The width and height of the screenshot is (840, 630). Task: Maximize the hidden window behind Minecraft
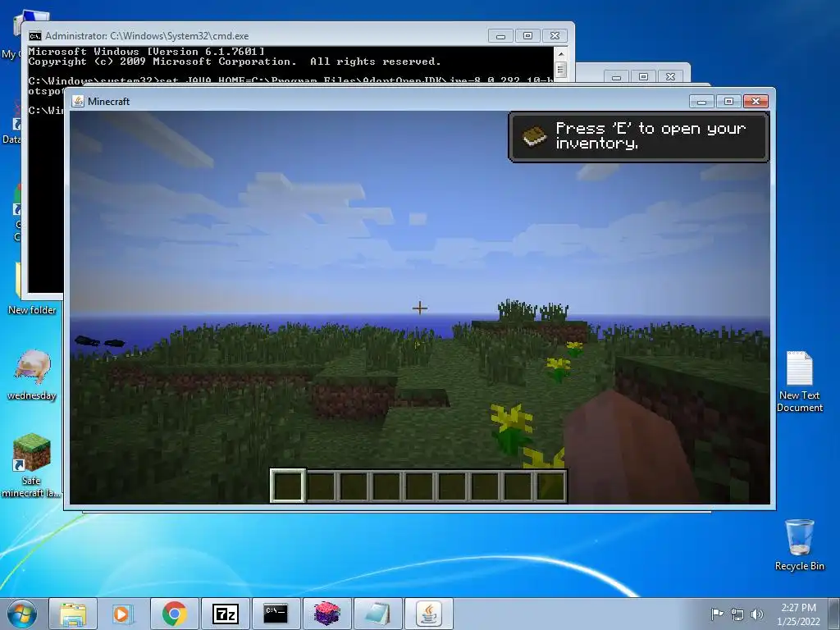pyautogui.click(x=643, y=77)
